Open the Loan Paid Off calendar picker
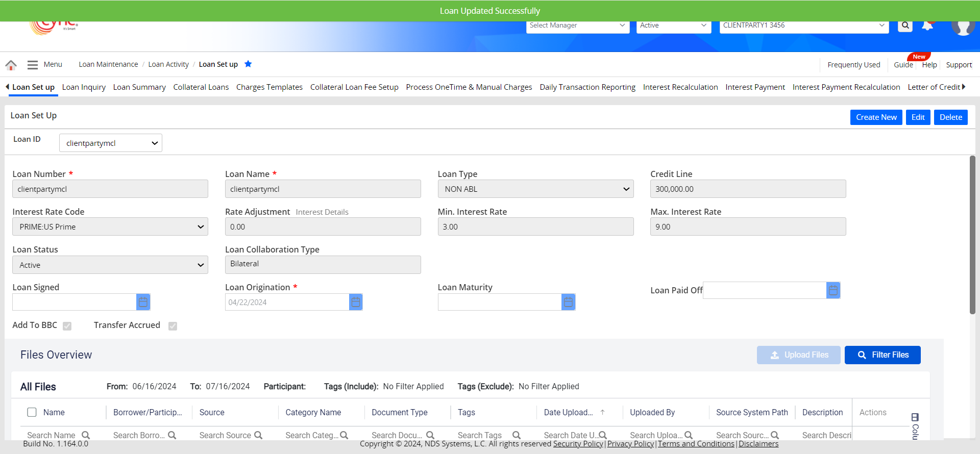This screenshot has width=980, height=454. (833, 291)
